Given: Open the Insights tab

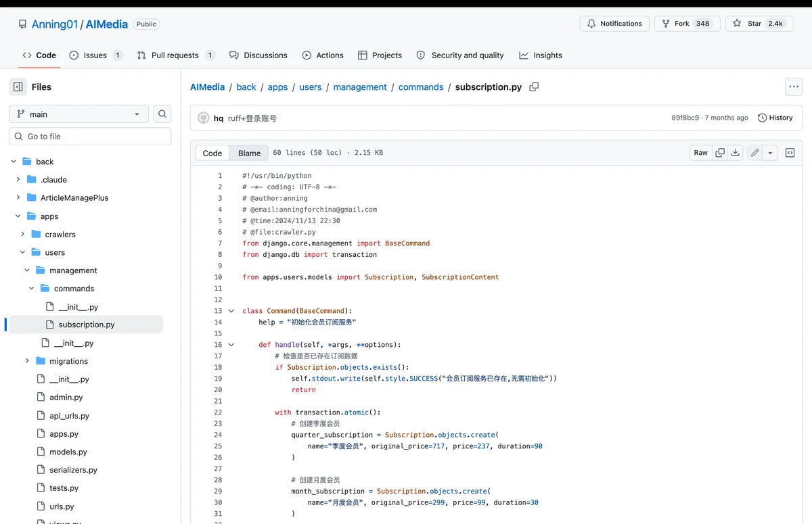Looking at the screenshot, I should pos(541,55).
